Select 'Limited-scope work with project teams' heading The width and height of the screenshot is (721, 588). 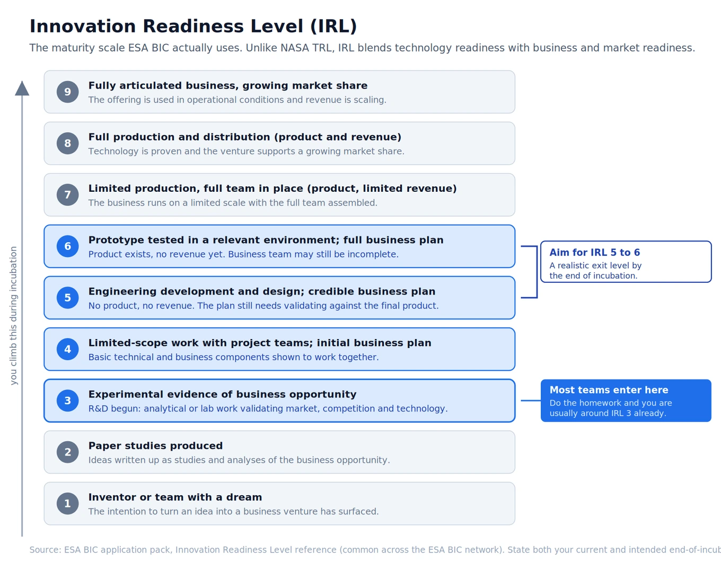(260, 343)
